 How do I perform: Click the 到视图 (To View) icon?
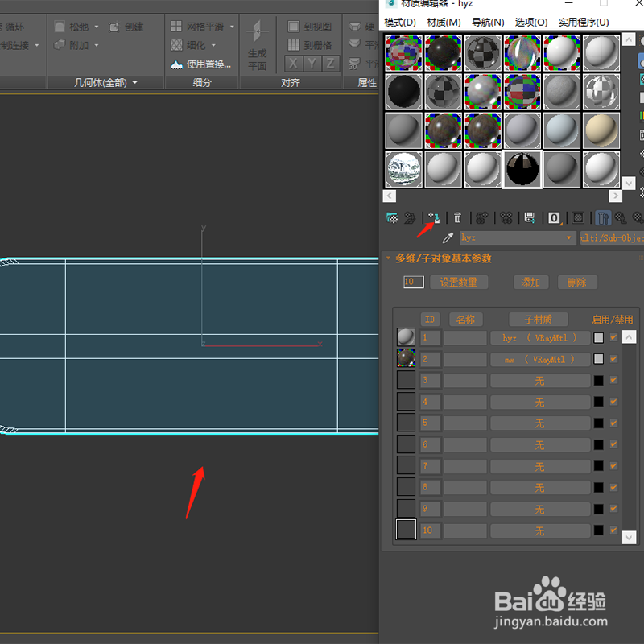(294, 27)
